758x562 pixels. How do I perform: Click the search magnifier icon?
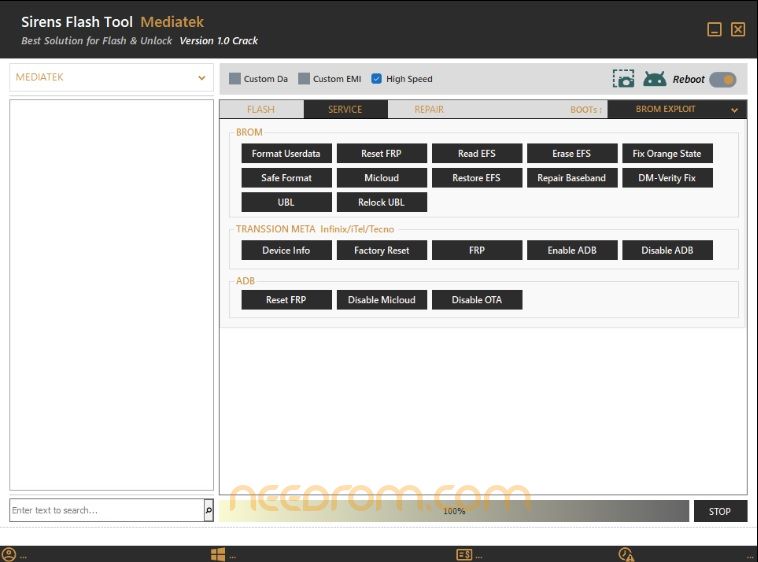pos(208,510)
